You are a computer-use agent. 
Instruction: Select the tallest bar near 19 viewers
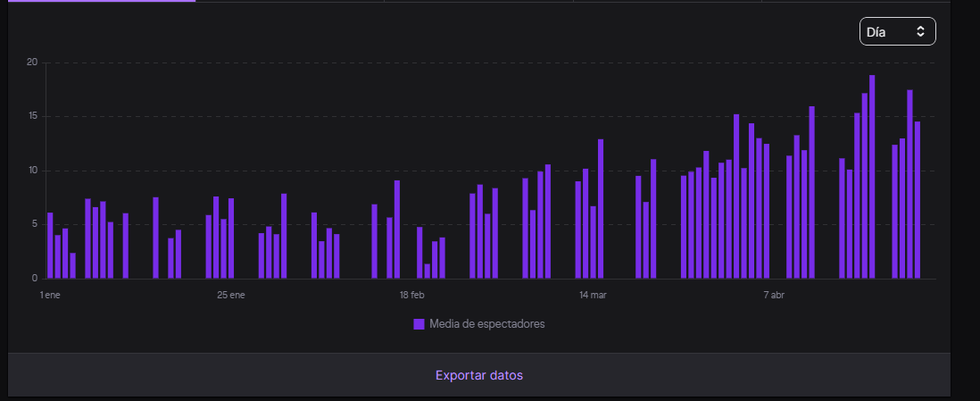click(872, 177)
